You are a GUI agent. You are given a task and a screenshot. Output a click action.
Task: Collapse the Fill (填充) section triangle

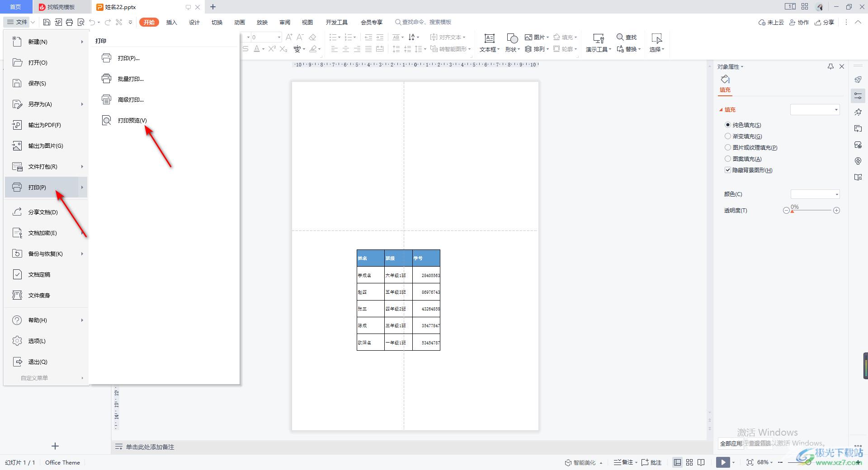coord(721,110)
